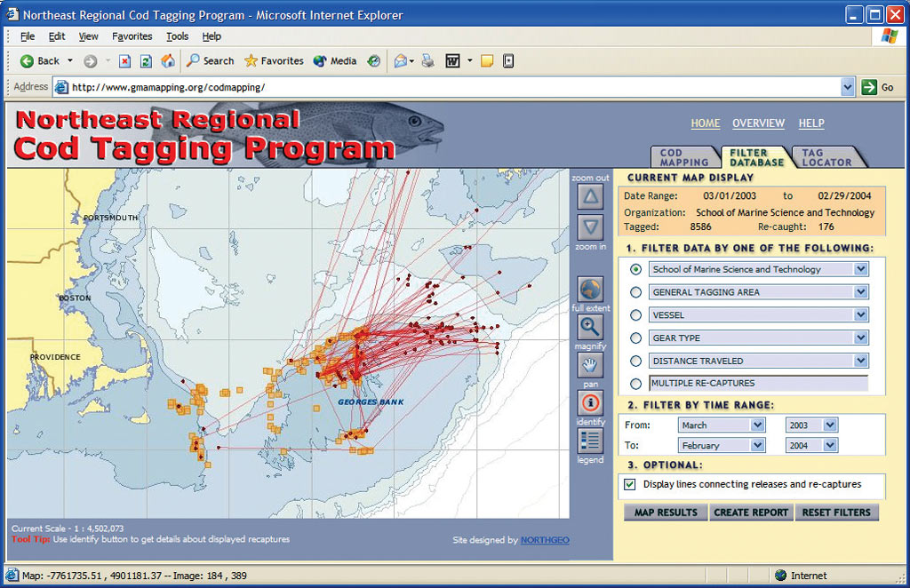910x588 pixels.
Task: Stop page loading with the red X
Action: (124, 61)
